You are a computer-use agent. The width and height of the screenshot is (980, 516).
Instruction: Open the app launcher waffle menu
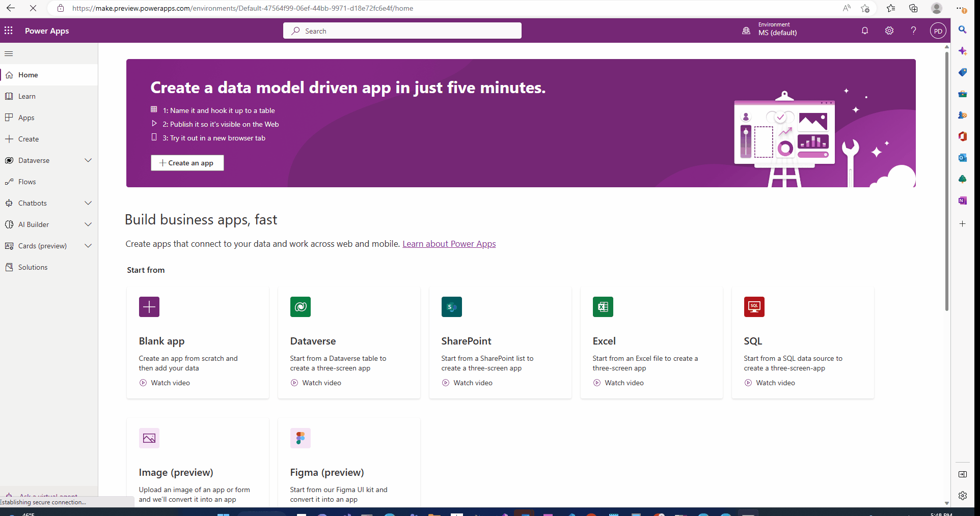8,31
